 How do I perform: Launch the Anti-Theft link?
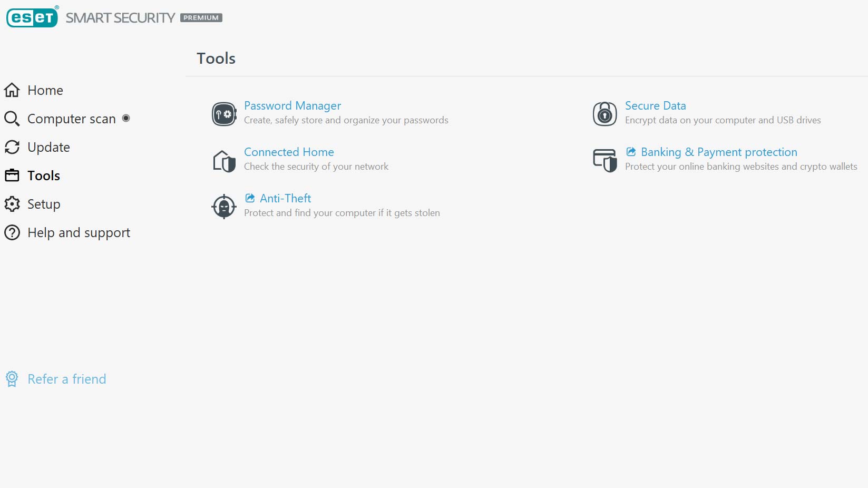click(x=286, y=198)
